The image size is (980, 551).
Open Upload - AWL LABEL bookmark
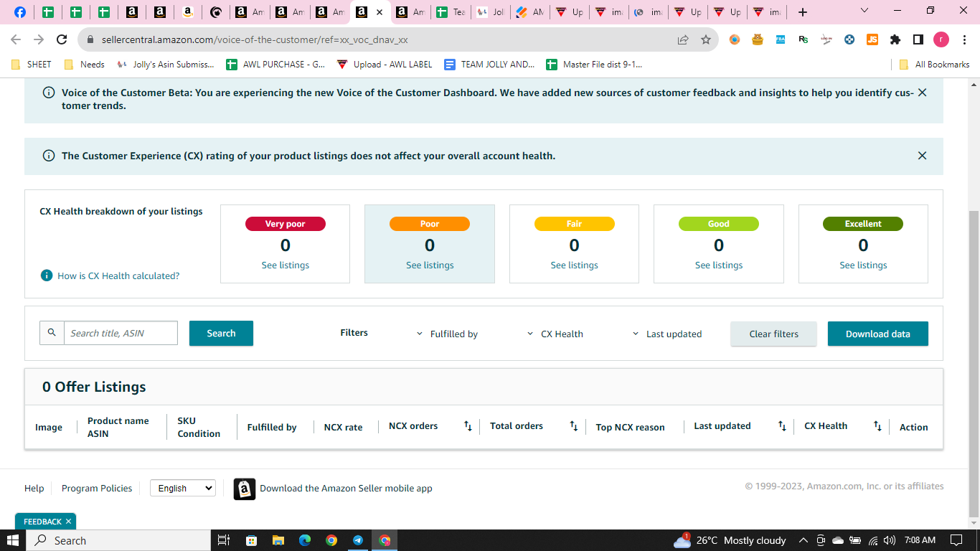point(385,65)
